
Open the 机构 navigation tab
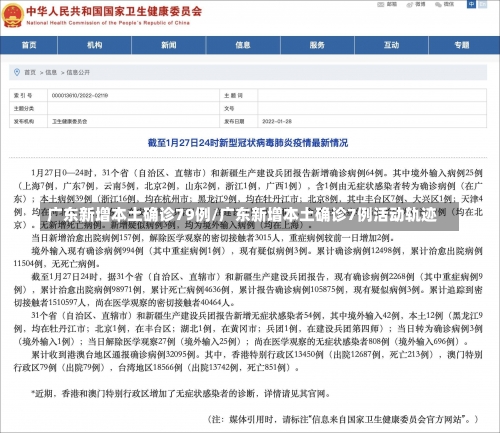coord(95,45)
